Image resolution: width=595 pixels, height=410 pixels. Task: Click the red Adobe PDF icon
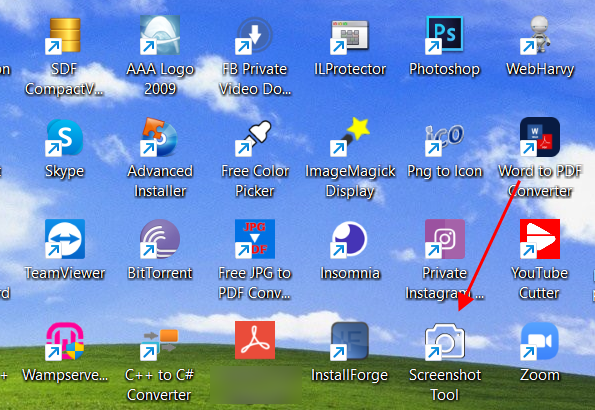coord(255,340)
